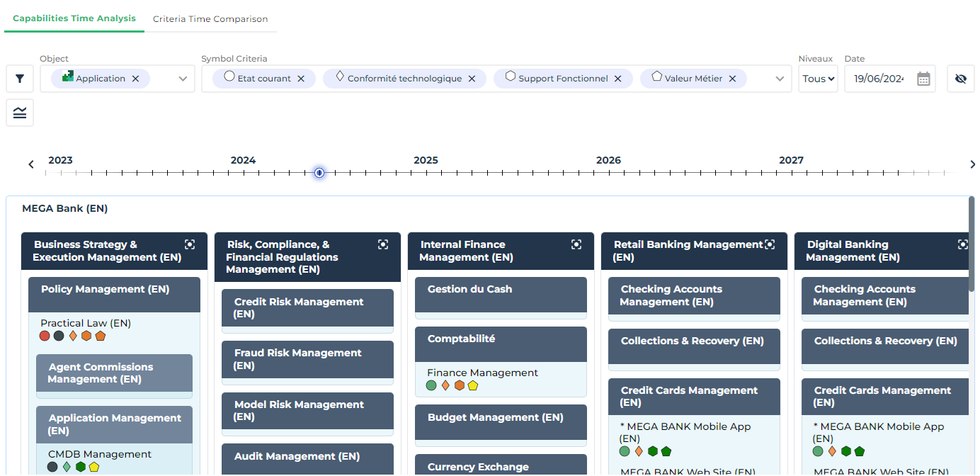Click focus icon on Retail Banking Management
Viewport: 980px width, 476px height.
point(770,244)
